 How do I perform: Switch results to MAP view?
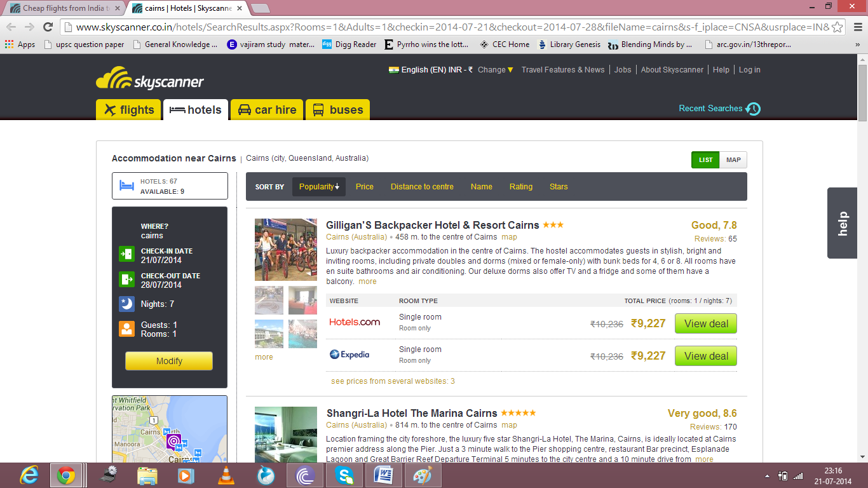[733, 160]
